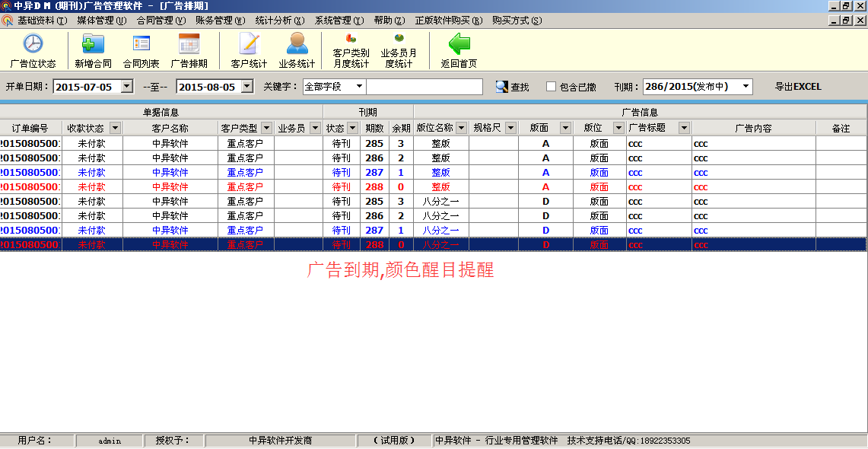
Task: Open the 广告排期 calendar icon
Action: tap(189, 44)
